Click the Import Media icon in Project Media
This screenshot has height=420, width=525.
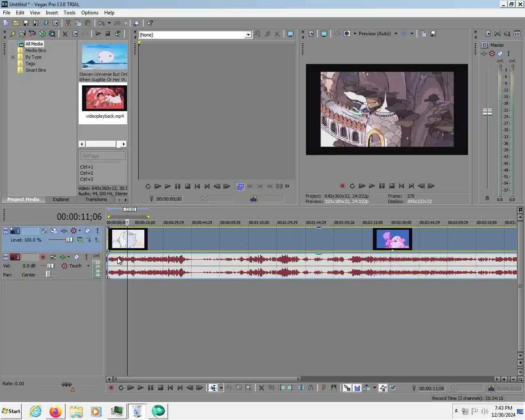coord(22,34)
